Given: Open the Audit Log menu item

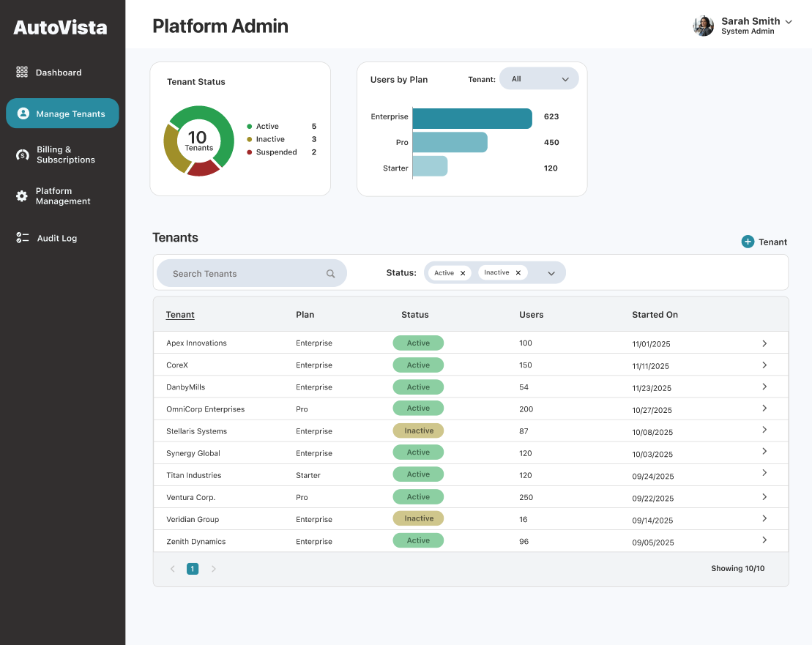Looking at the screenshot, I should (56, 238).
